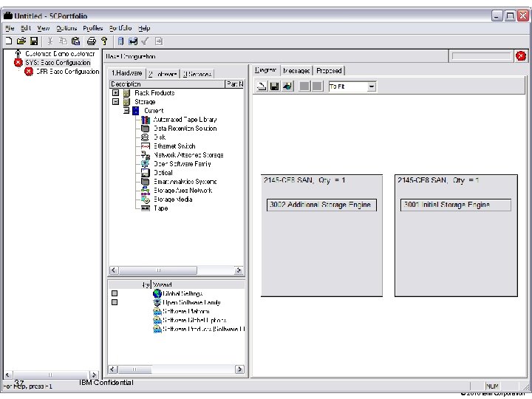Open the Profiles menu
The height and width of the screenshot is (399, 532).
[93, 28]
